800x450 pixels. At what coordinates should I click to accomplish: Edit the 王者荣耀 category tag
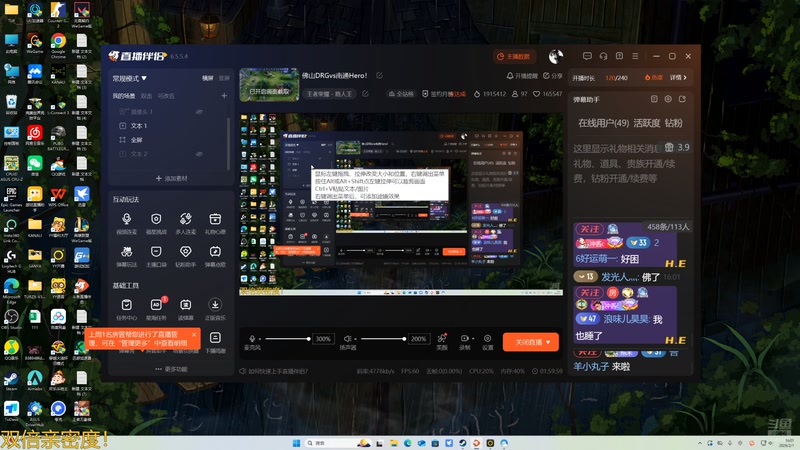click(365, 94)
